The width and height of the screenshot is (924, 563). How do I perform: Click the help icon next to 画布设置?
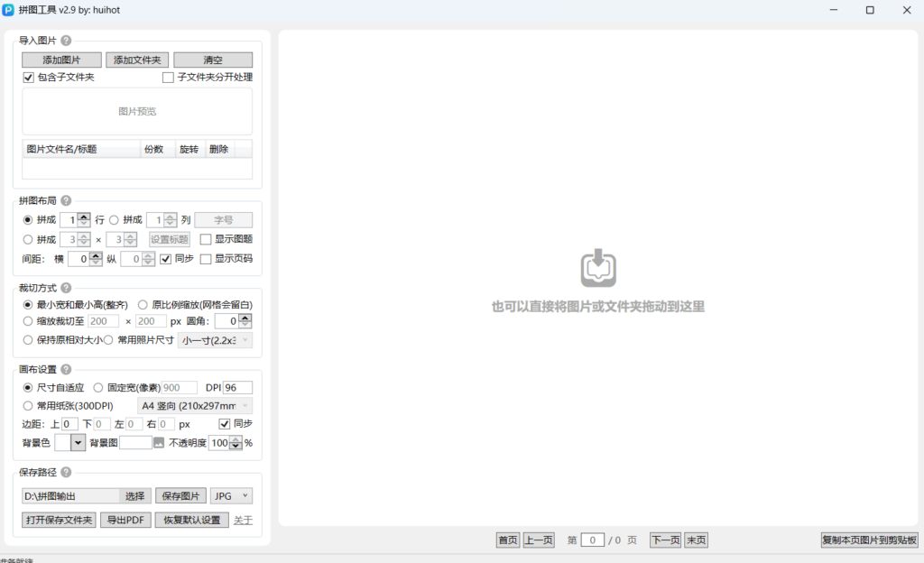(66, 369)
